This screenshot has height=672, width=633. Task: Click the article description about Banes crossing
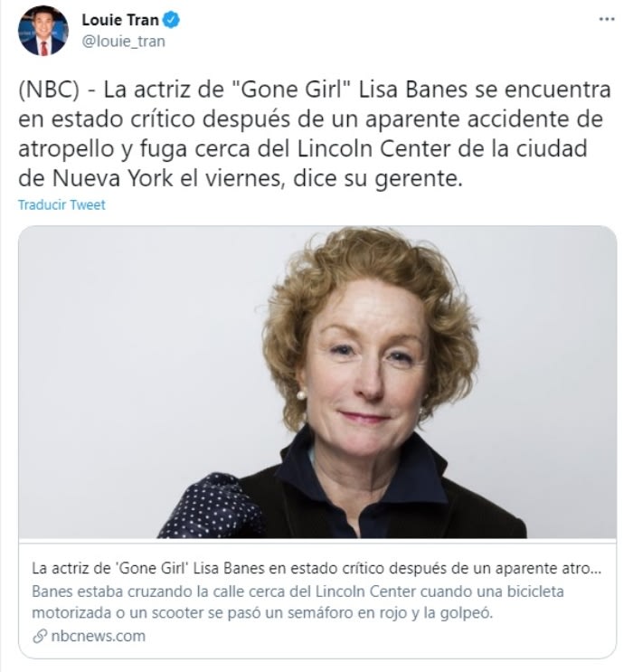(298, 601)
